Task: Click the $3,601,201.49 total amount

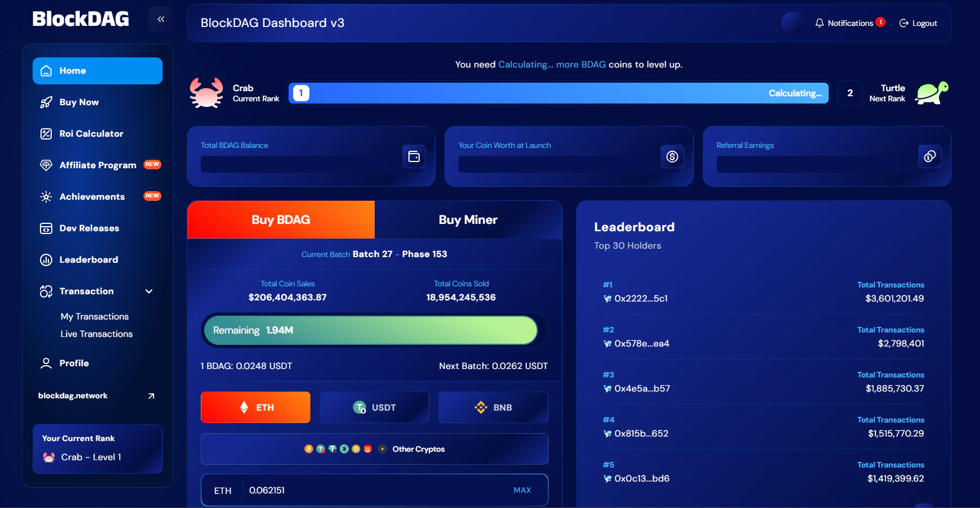Action: point(894,299)
